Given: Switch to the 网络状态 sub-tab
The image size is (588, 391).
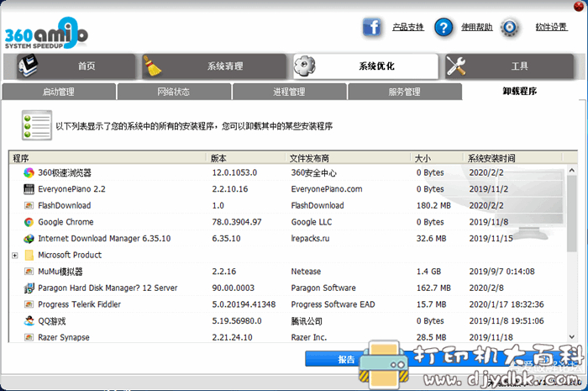Looking at the screenshot, I should (174, 92).
